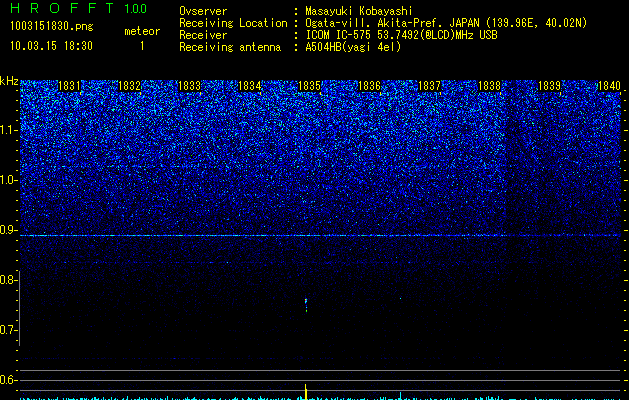Click the 1.1 kHz axis label
Viewport: 629px width, 400px height.
(x=8, y=130)
